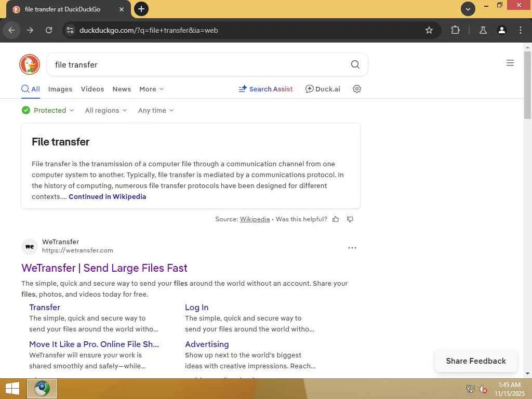Screen dimensions: 532x399
Task: Click thumbs down not helpful icon
Action: [x=350, y=219]
